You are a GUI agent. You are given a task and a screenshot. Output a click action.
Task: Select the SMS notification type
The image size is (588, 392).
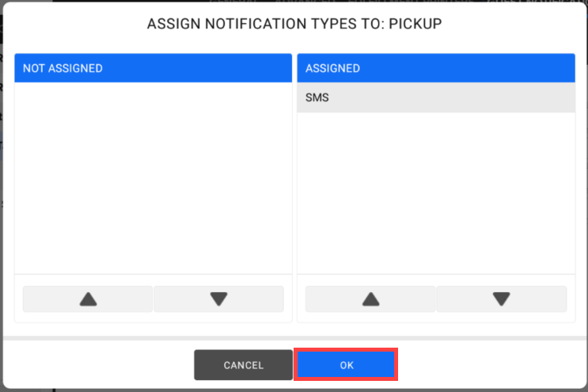click(435, 98)
